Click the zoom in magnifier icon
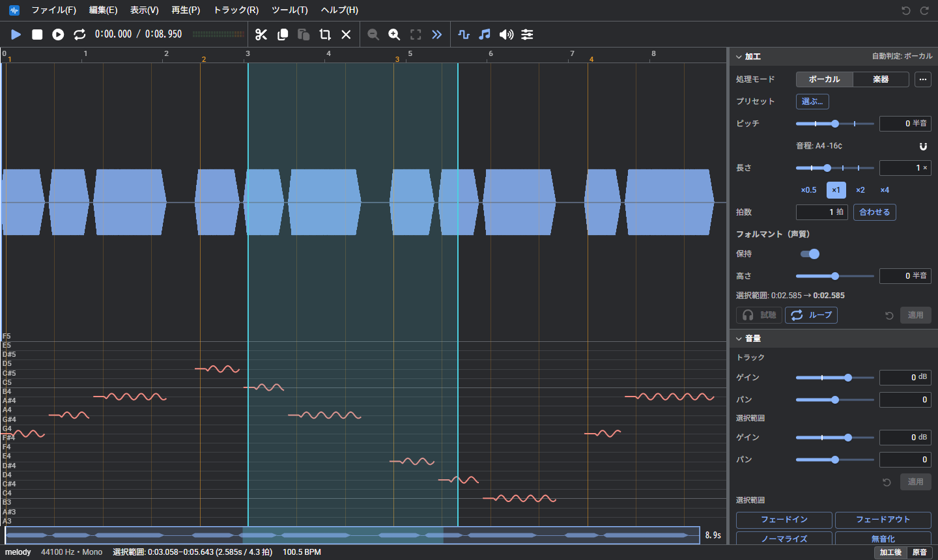This screenshot has width=938, height=560. (394, 35)
